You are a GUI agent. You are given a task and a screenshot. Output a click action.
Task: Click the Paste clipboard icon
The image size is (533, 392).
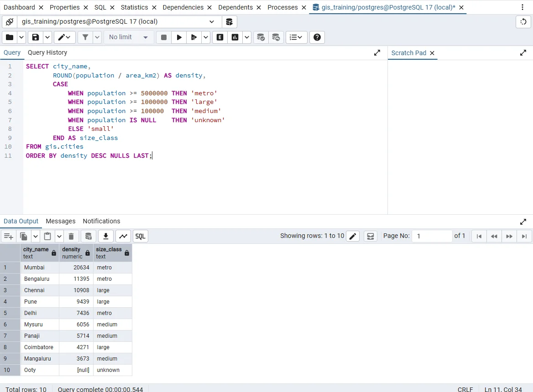click(47, 236)
